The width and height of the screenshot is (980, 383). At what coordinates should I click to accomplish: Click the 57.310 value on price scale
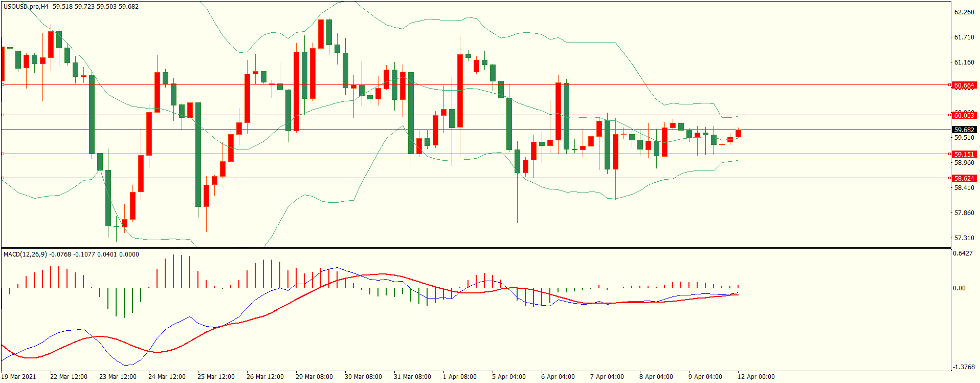[x=964, y=238]
